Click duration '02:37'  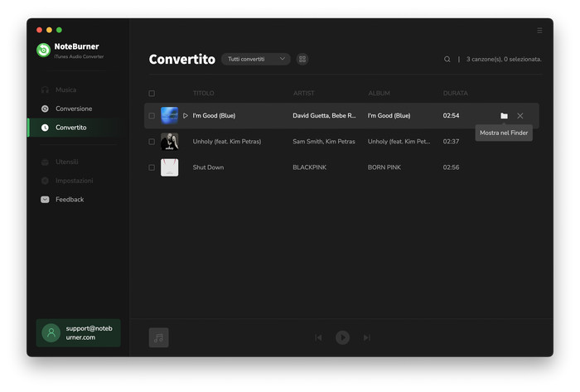coord(451,142)
